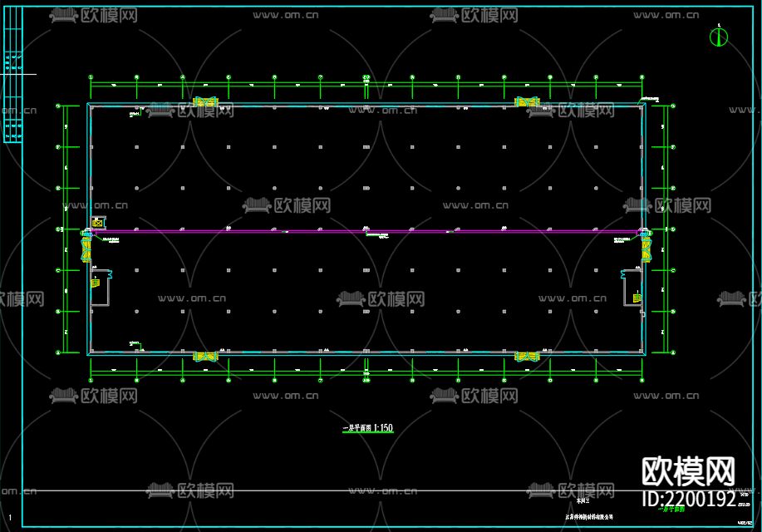The width and height of the screenshot is (762, 532).
Task: Click the company name in the title block
Action: point(589,517)
